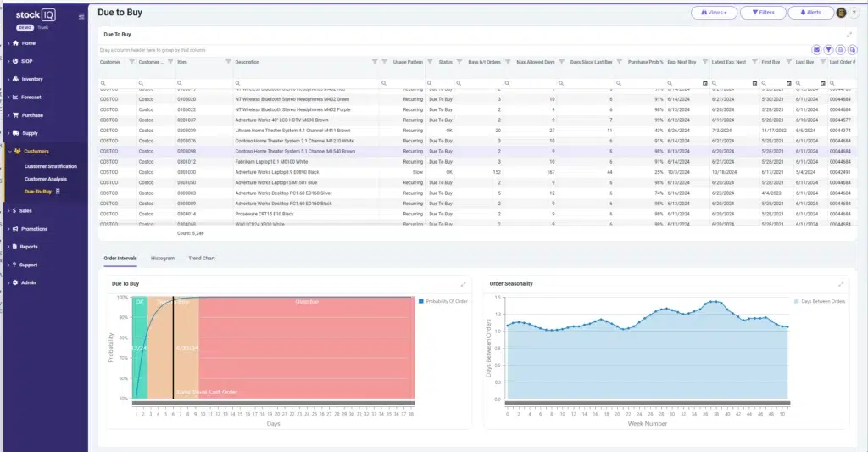Collapse the Customers menu chevron
Viewport: 868px width, 452px height.
[x=9, y=151]
